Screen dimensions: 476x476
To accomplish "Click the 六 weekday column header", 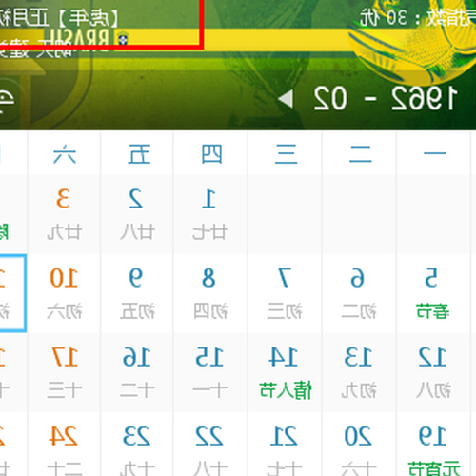I will click(65, 153).
